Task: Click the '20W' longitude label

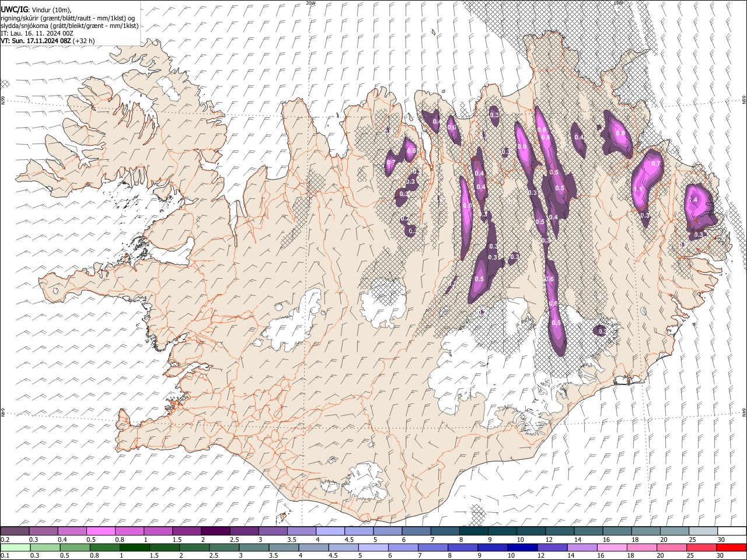Action: 310,3
